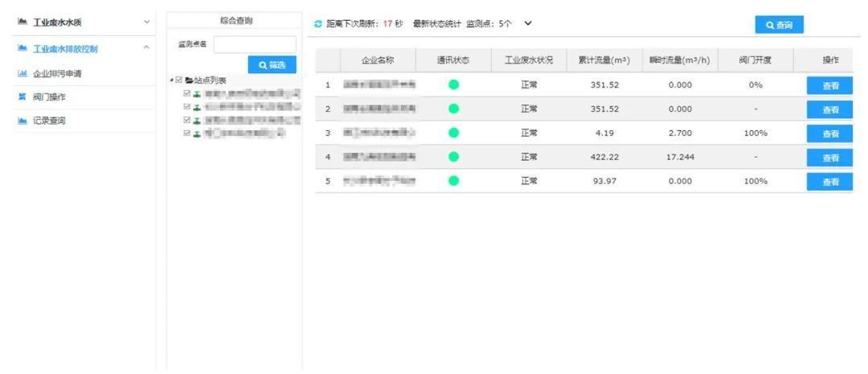The height and width of the screenshot is (374, 868).
Task: Click the first station's green valve icon
Action: (197, 94)
